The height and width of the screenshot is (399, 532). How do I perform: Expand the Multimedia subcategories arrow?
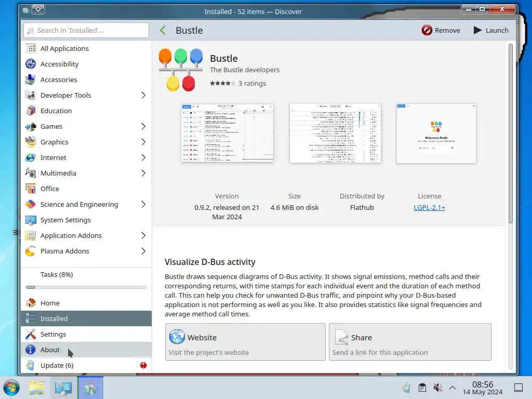click(143, 174)
